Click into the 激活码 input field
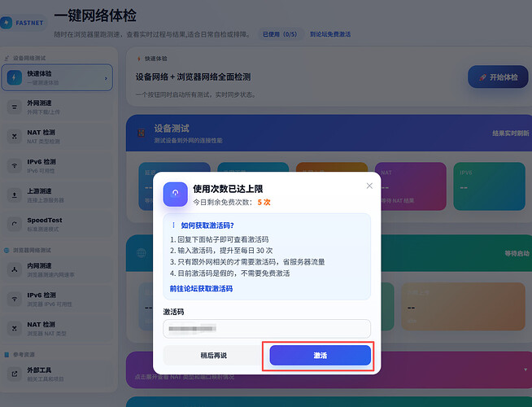Screen dimensions: 532x407 pyautogui.click(x=267, y=328)
